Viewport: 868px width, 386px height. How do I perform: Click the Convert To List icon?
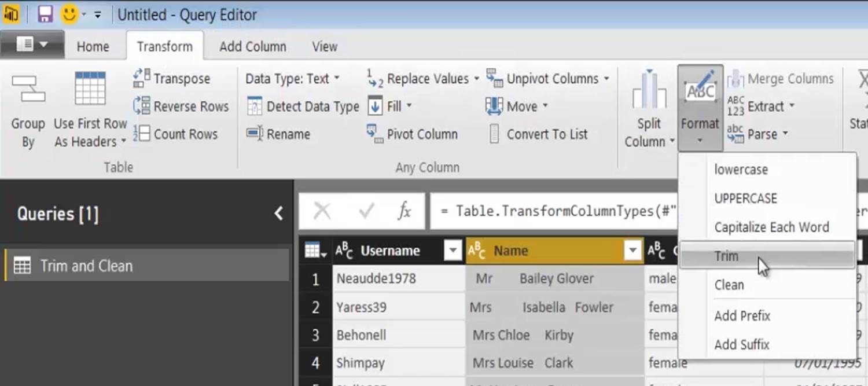pyautogui.click(x=494, y=134)
